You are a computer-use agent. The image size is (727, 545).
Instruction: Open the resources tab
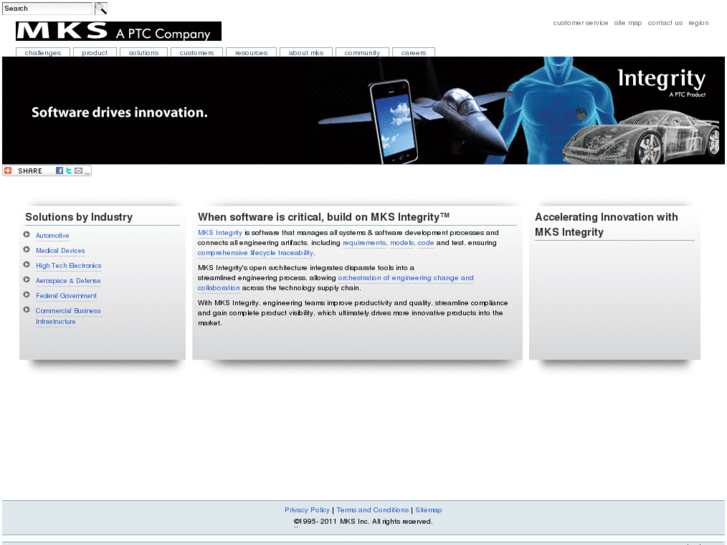[251, 52]
